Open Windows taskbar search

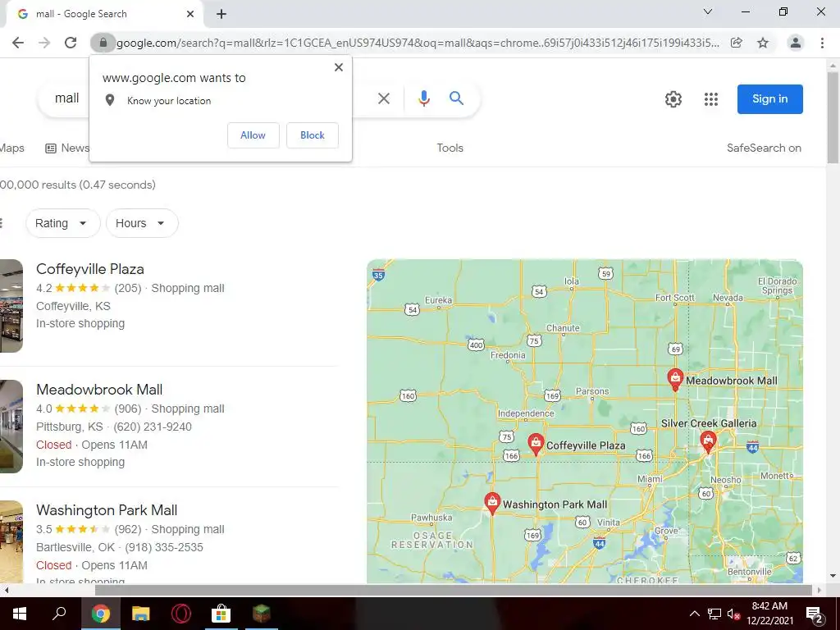[x=59, y=614]
